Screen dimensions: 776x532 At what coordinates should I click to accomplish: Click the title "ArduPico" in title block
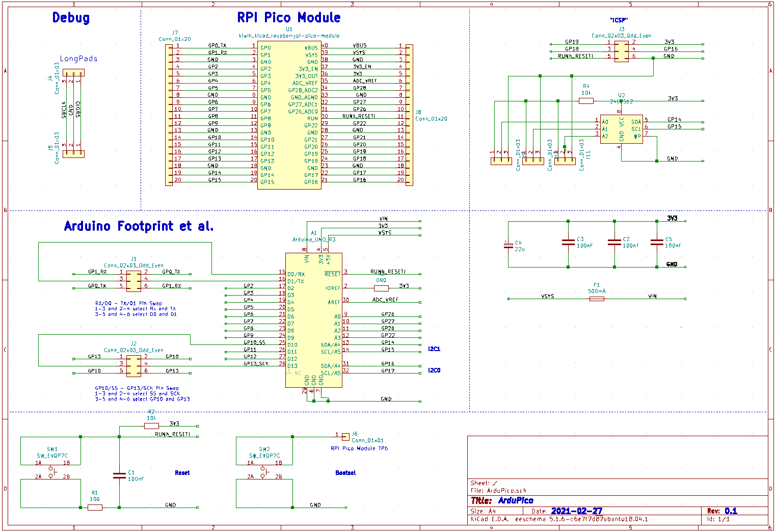[516, 500]
